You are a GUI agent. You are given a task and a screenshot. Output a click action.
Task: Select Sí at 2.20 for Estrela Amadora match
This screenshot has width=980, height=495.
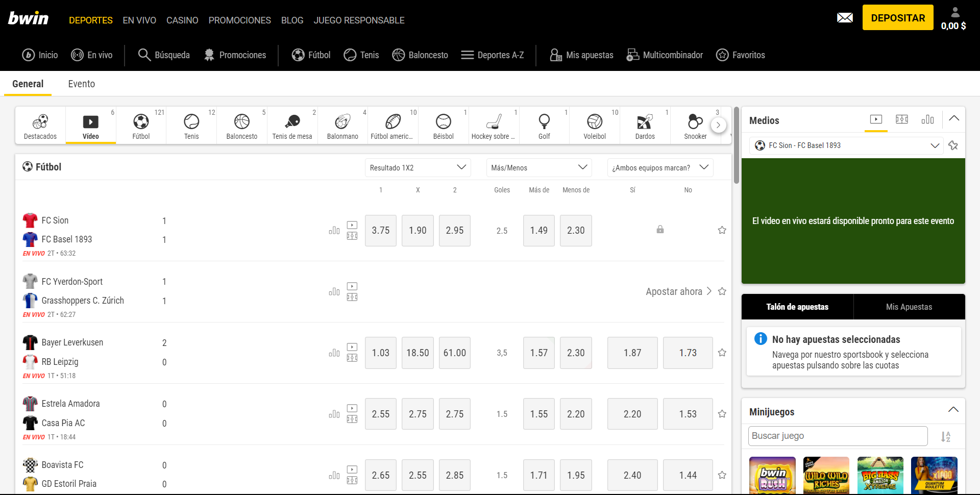point(632,414)
